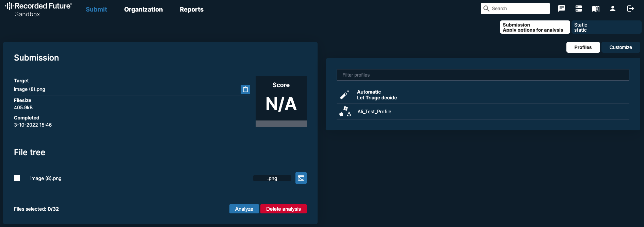Click the red Delete analysis button

pyautogui.click(x=283, y=209)
